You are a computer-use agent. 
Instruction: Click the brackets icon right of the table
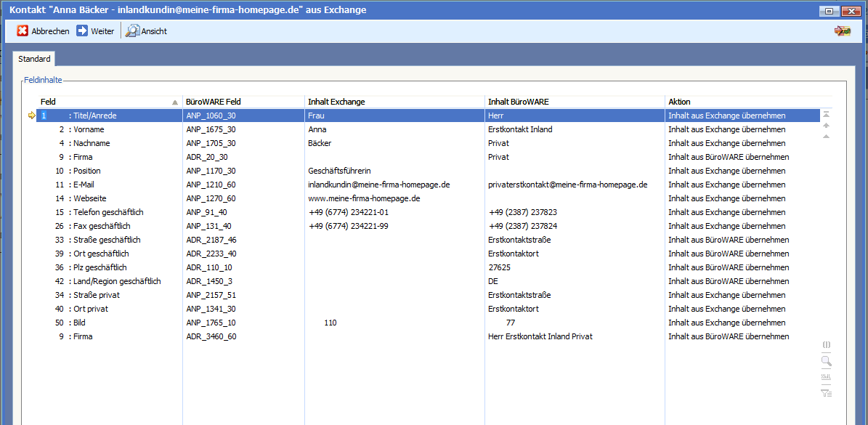[826, 344]
